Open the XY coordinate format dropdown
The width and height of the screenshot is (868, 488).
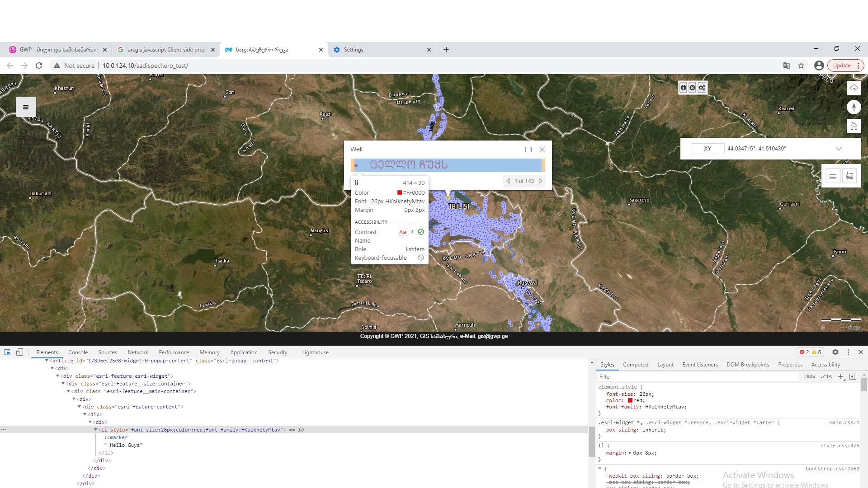point(839,148)
